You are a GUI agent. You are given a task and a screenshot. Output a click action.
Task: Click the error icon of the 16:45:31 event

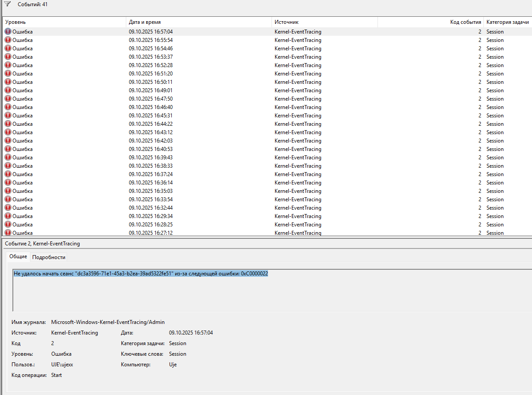coord(8,116)
